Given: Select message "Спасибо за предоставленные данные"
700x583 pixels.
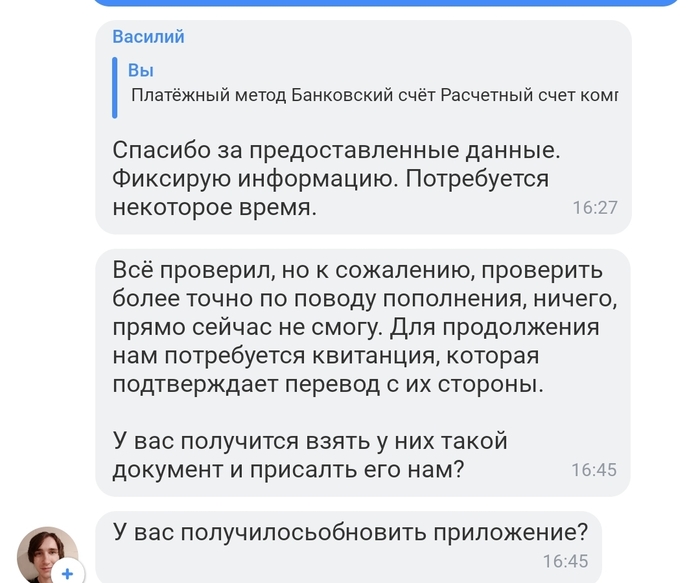Looking at the screenshot, I should [335, 152].
